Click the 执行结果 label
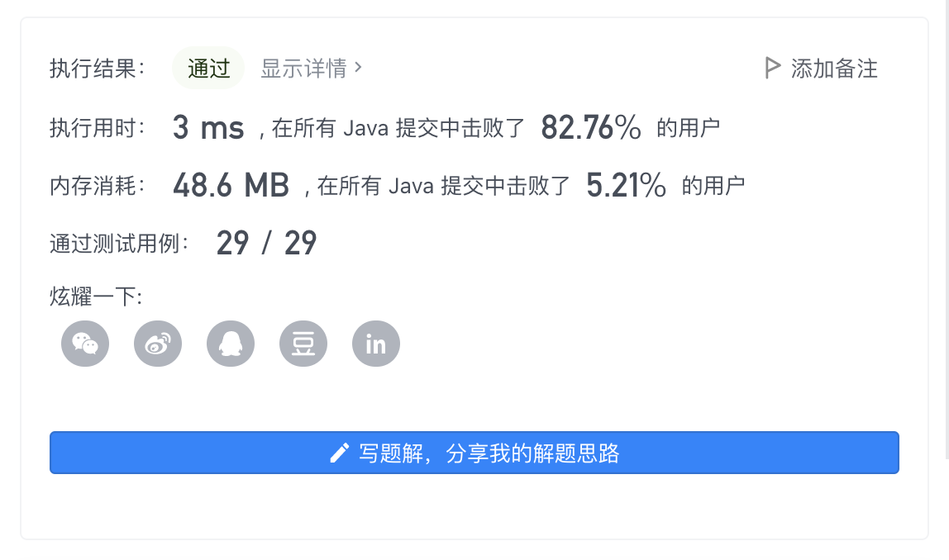 [98, 69]
